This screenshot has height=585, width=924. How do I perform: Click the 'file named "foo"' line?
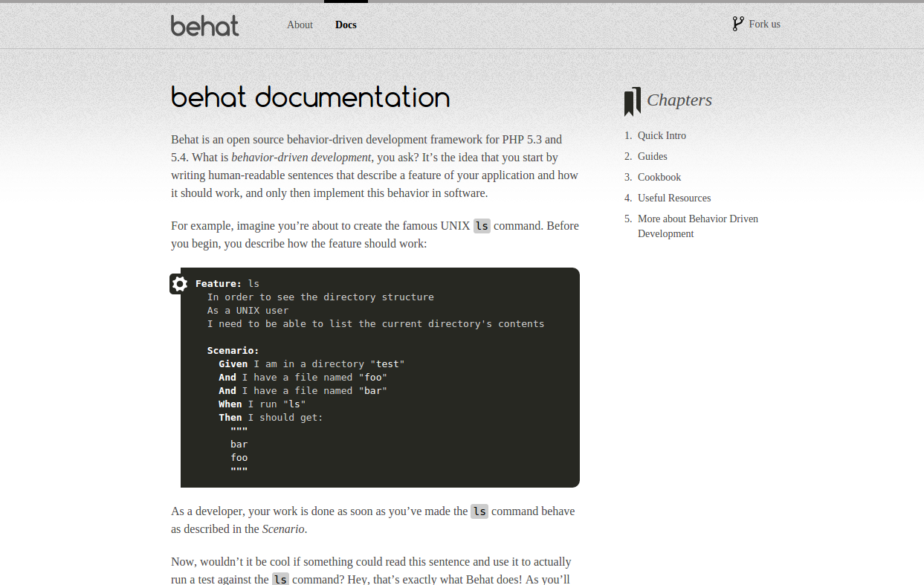tap(303, 377)
